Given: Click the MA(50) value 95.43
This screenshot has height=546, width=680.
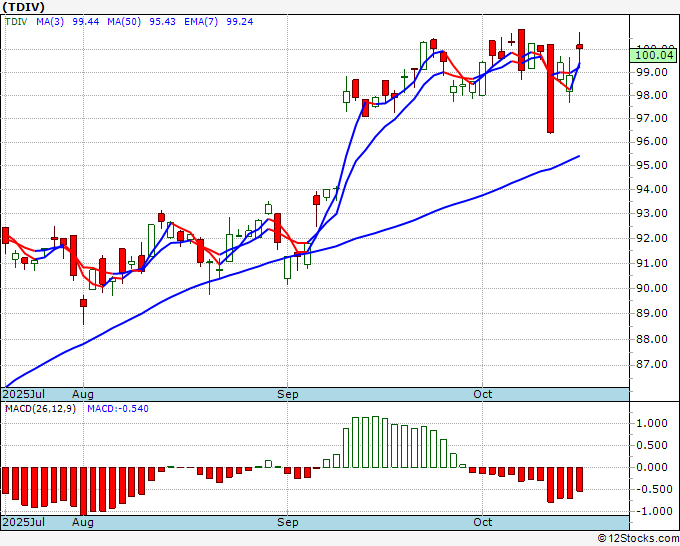Looking at the screenshot, I should (x=163, y=22).
